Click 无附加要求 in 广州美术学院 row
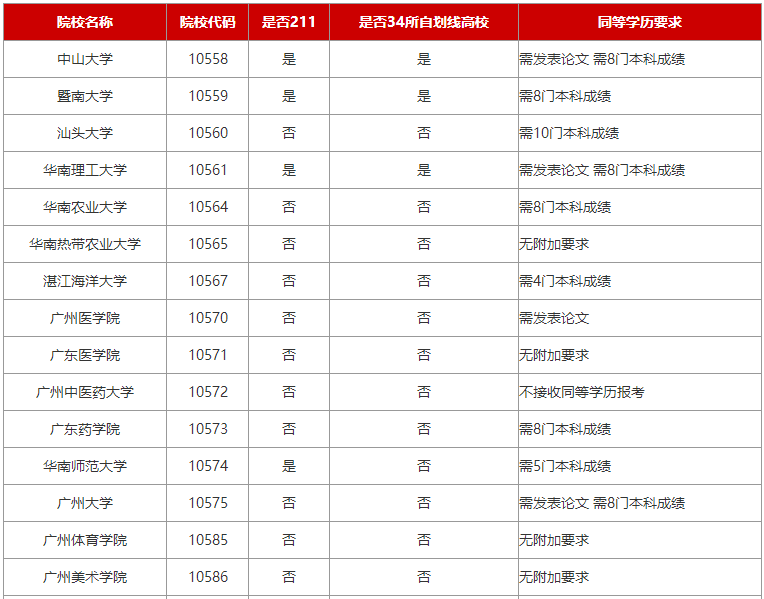 [x=554, y=578]
